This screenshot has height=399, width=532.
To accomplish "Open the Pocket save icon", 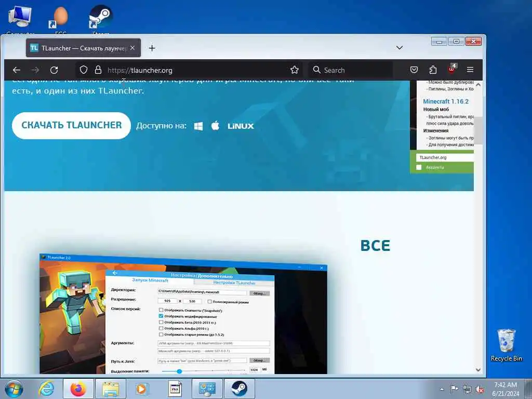I will pos(414,70).
